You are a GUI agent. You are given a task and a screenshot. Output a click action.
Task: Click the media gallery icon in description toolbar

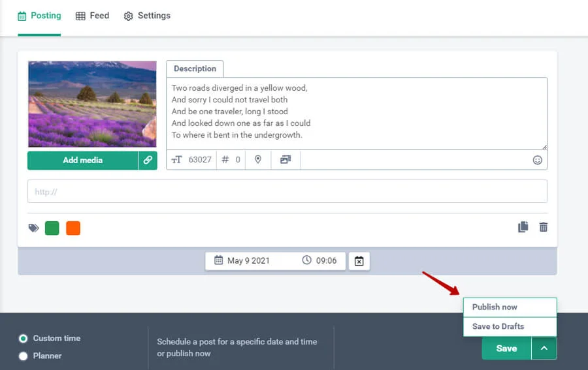286,160
